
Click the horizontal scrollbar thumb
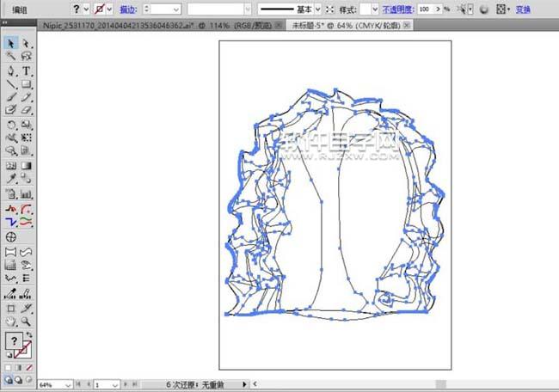coord(441,384)
